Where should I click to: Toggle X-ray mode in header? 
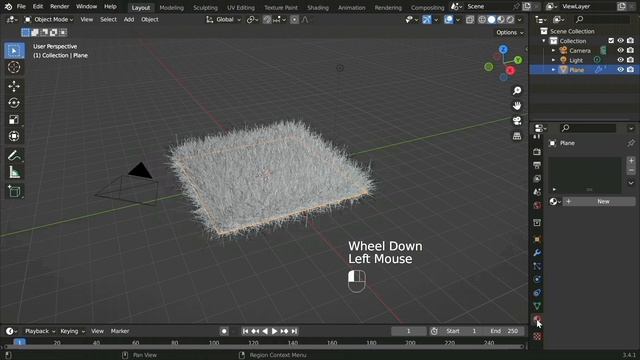pos(470,20)
